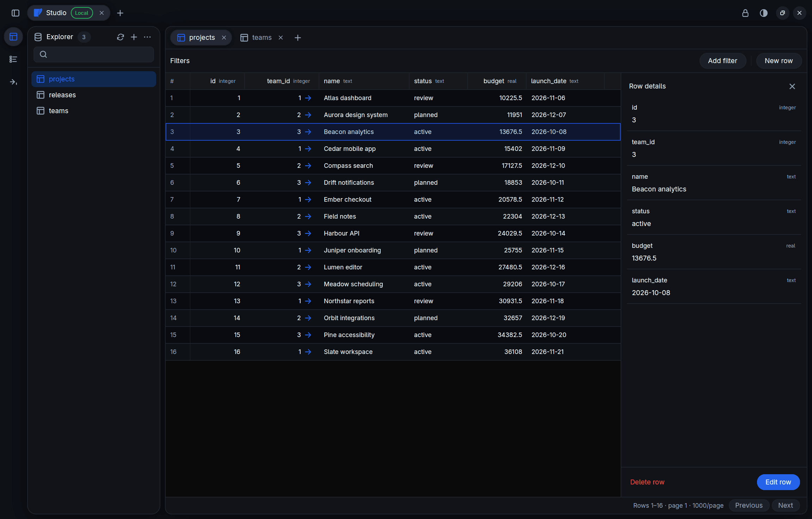Select the projects table in Explorer
This screenshot has height=519, width=812.
click(x=94, y=79)
